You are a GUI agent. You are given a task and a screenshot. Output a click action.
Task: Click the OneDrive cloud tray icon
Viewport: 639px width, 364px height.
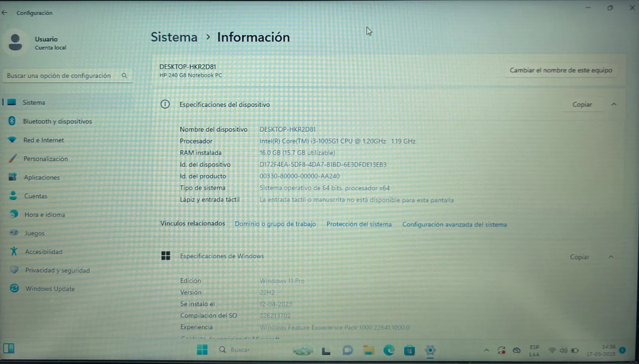517,350
